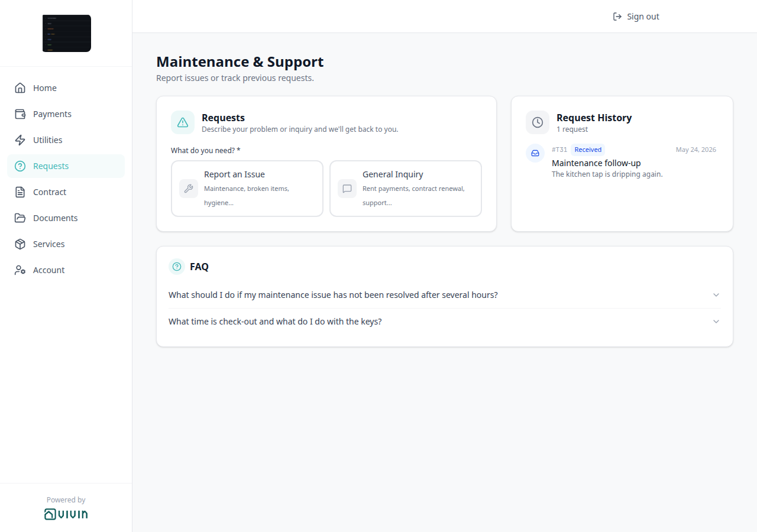The image size is (757, 532).
Task: Click the 'Powered by' footer text
Action: pos(66,500)
